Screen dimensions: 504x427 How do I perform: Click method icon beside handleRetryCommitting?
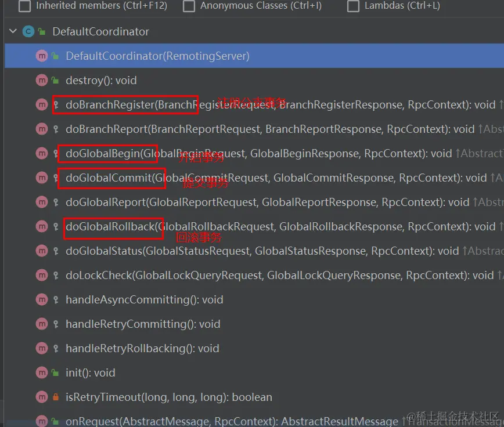[41, 324]
